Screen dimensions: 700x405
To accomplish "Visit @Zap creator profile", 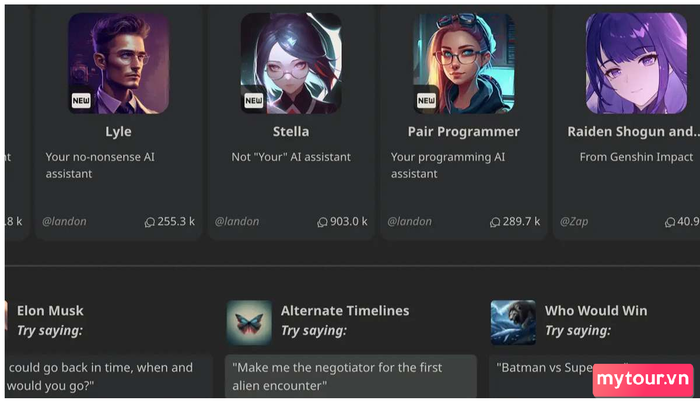I will (574, 221).
